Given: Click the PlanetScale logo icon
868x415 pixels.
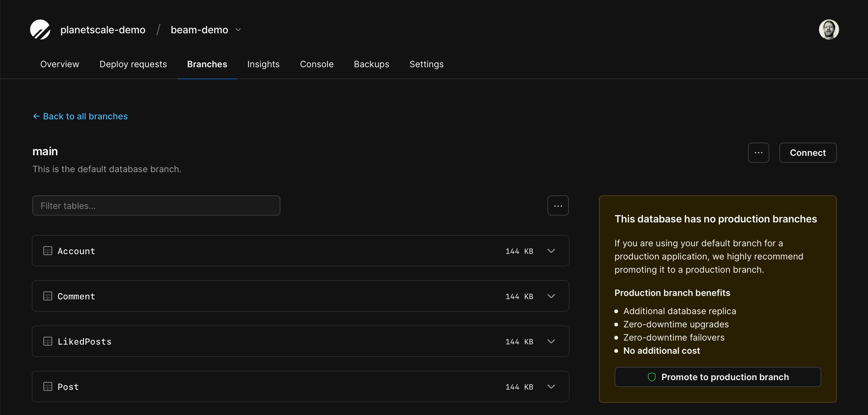Looking at the screenshot, I should point(40,30).
